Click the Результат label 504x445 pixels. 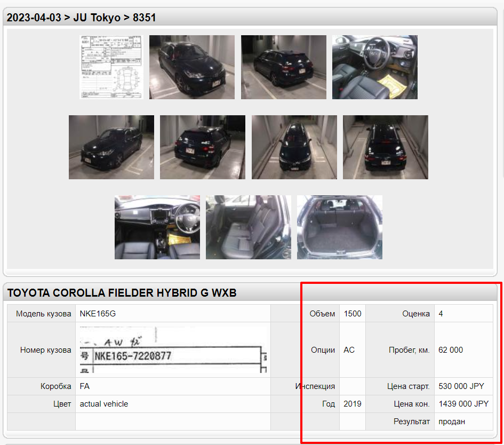pyautogui.click(x=411, y=422)
